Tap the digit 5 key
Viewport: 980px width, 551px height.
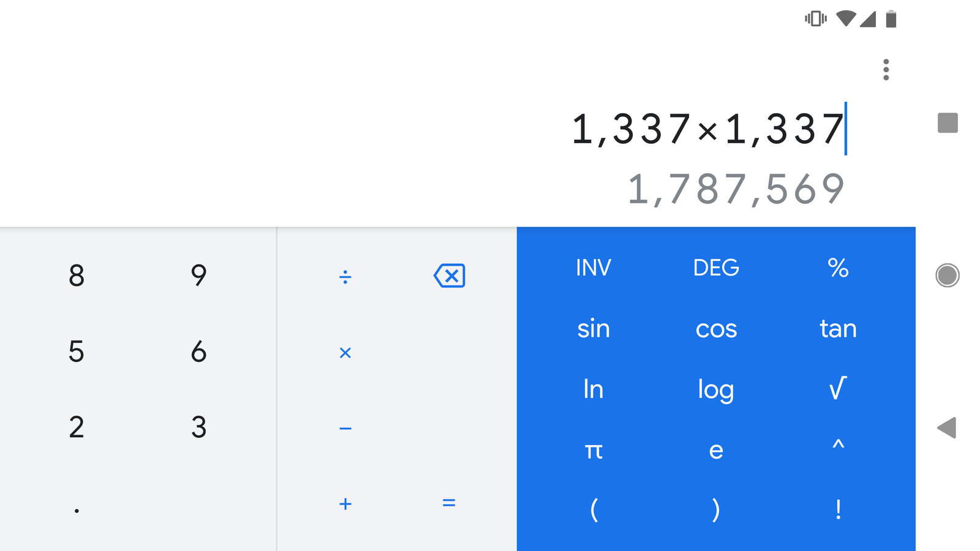[77, 351]
